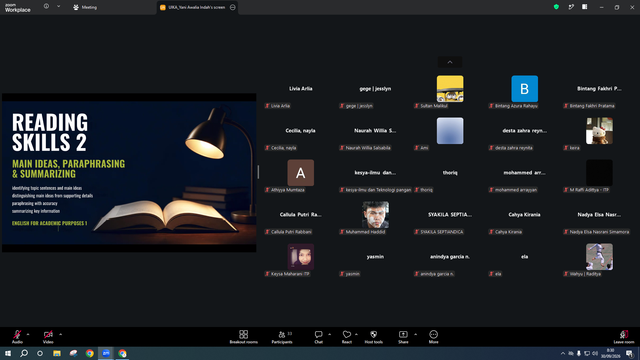
Task: Open Zoom app in taskbar
Action: click(106, 353)
